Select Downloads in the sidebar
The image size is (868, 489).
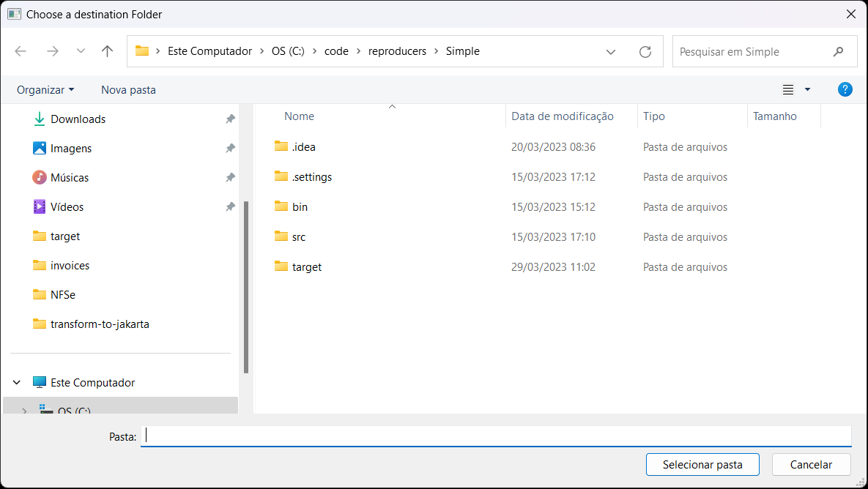click(x=78, y=119)
